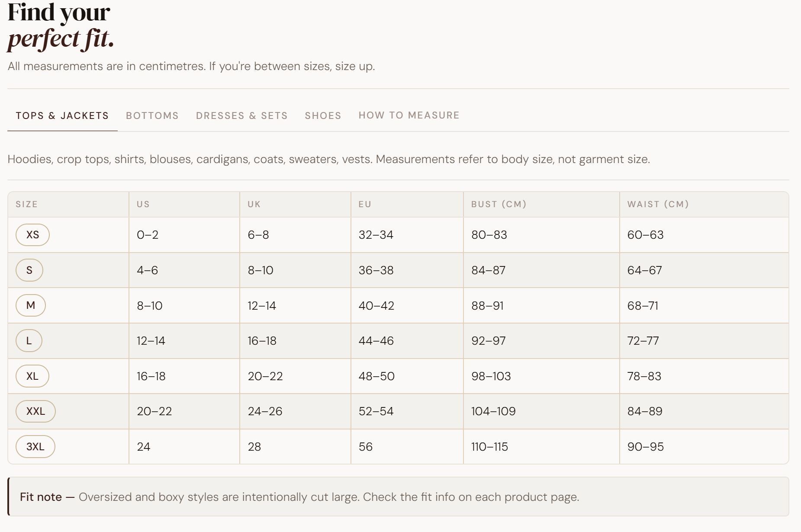The width and height of the screenshot is (801, 532).
Task: Select the L size badge
Action: tap(29, 341)
